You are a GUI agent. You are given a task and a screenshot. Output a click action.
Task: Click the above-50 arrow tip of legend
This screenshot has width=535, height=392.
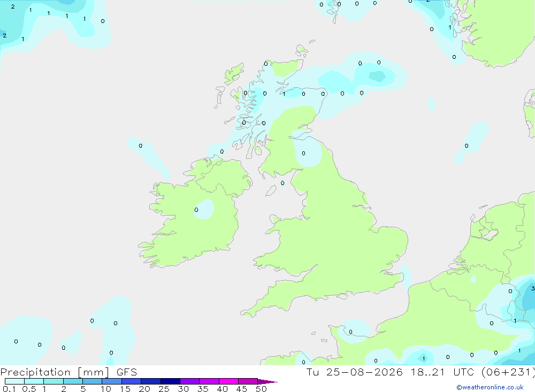coord(267,381)
